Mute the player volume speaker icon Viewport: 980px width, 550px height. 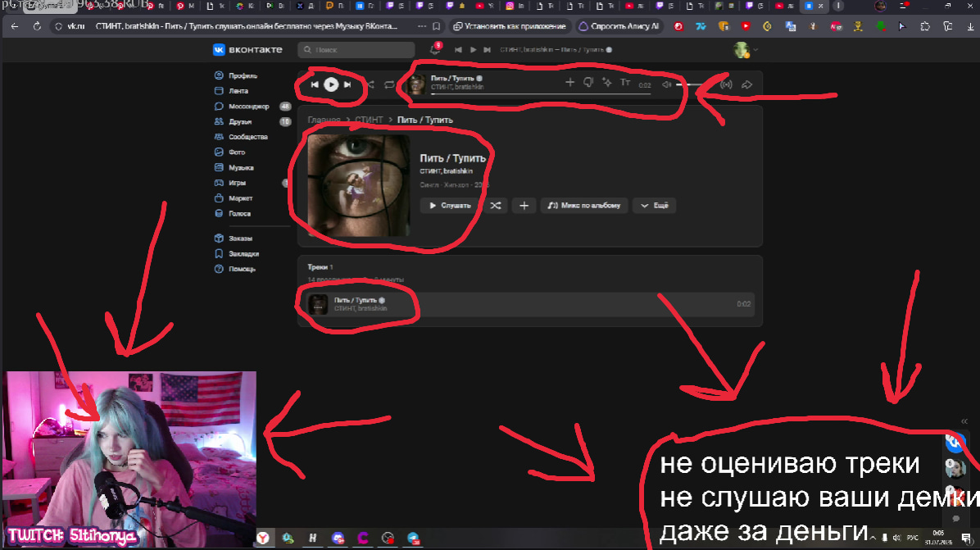[x=667, y=84]
